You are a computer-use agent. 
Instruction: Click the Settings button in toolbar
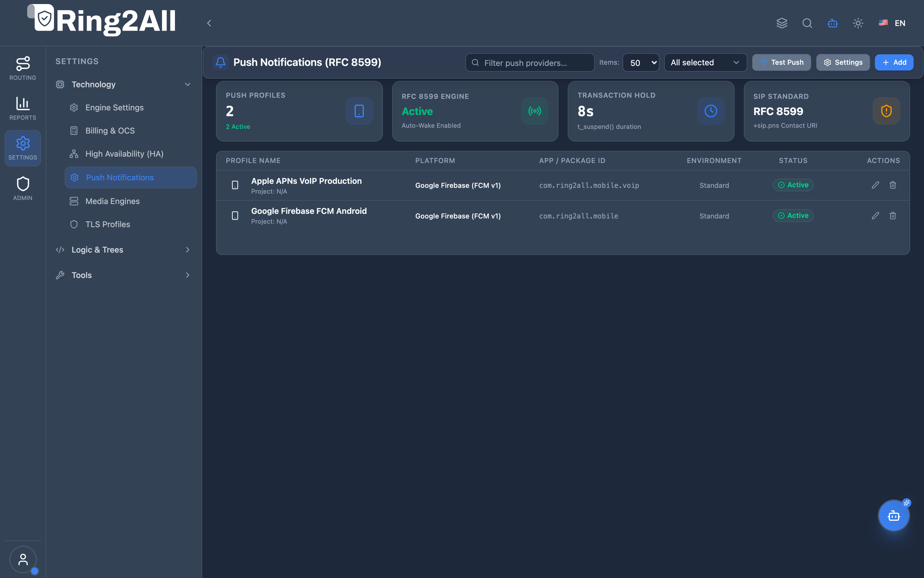[843, 62]
